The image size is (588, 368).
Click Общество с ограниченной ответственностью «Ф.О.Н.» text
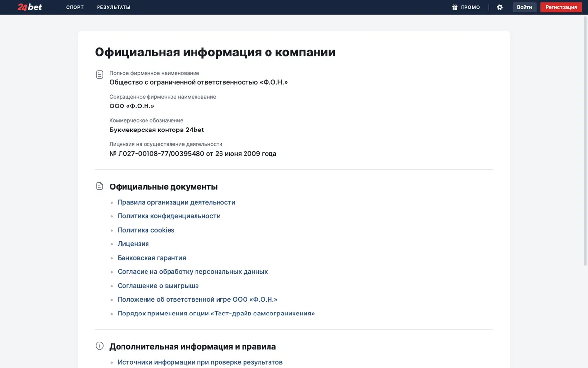(198, 82)
